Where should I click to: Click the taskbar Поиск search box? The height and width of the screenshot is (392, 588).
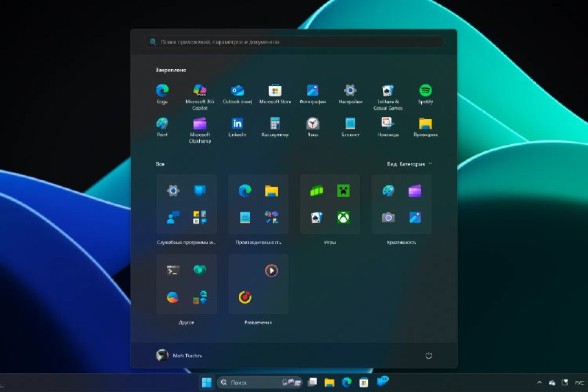pyautogui.click(x=259, y=382)
